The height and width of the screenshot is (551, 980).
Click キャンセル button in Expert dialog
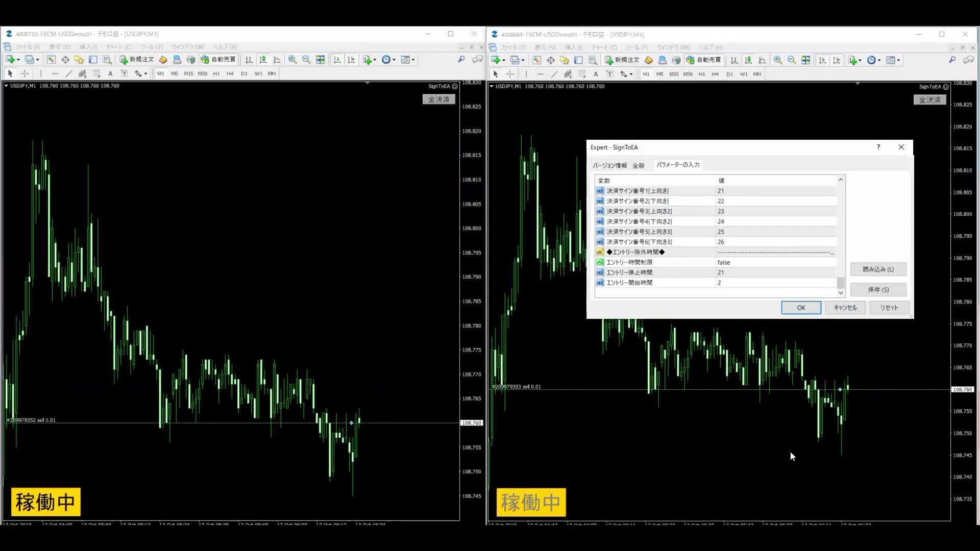(845, 308)
